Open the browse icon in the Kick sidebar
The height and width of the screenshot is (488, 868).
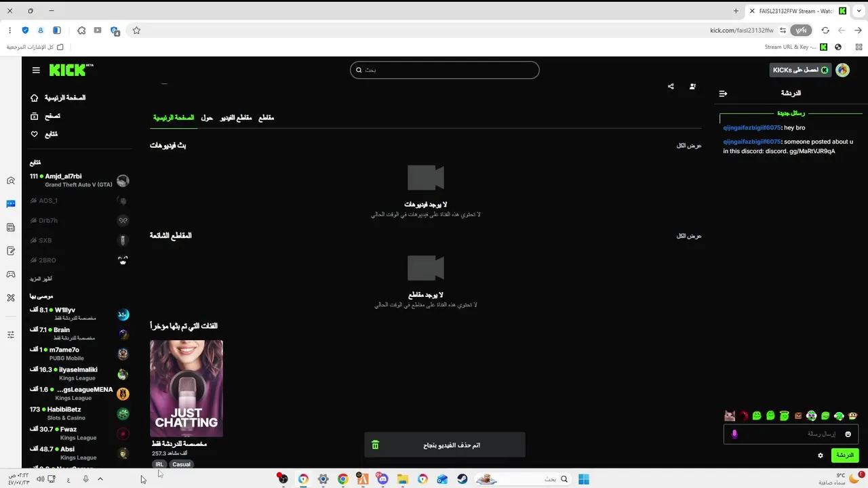35,116
